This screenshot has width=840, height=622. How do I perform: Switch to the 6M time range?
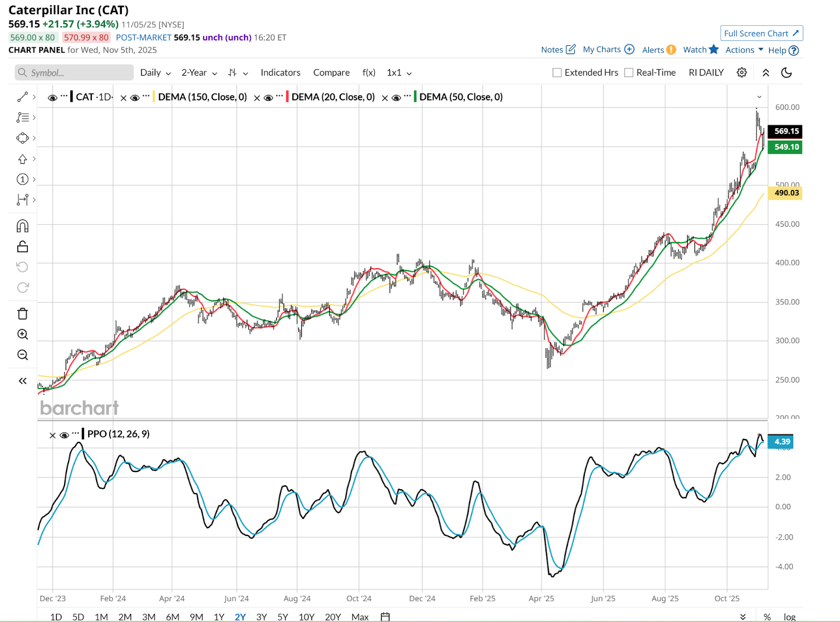tap(173, 617)
